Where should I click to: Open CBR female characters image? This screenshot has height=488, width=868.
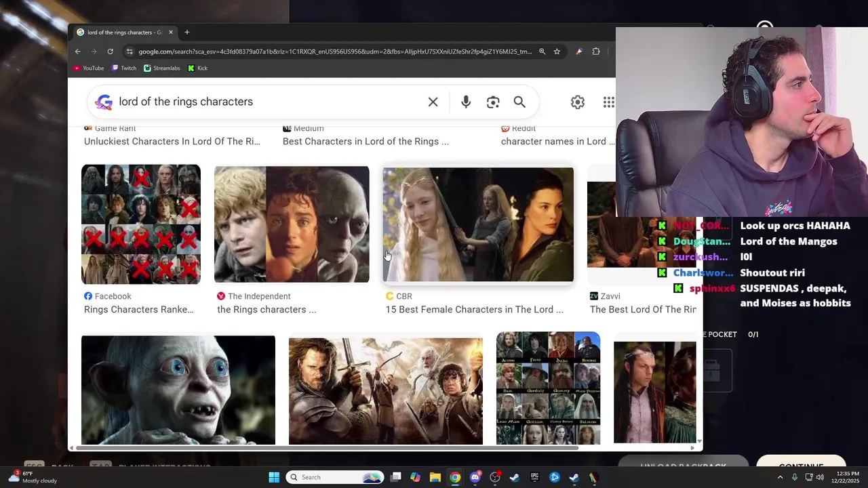478,224
